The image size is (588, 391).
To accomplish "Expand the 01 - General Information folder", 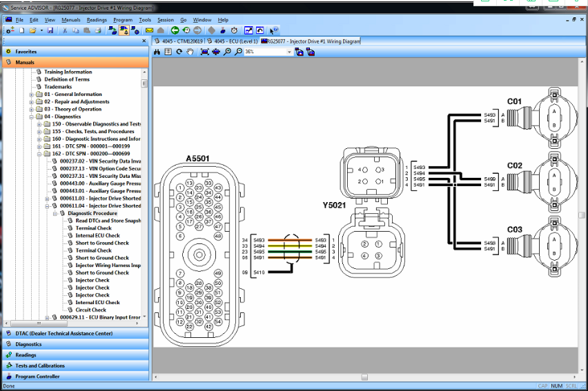I will point(32,94).
